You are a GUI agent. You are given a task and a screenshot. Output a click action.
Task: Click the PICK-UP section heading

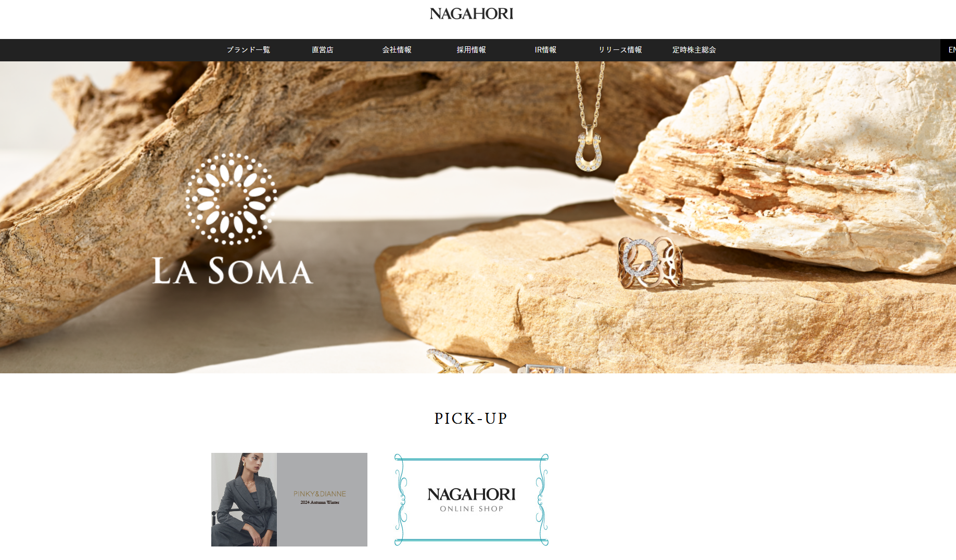pos(471,419)
